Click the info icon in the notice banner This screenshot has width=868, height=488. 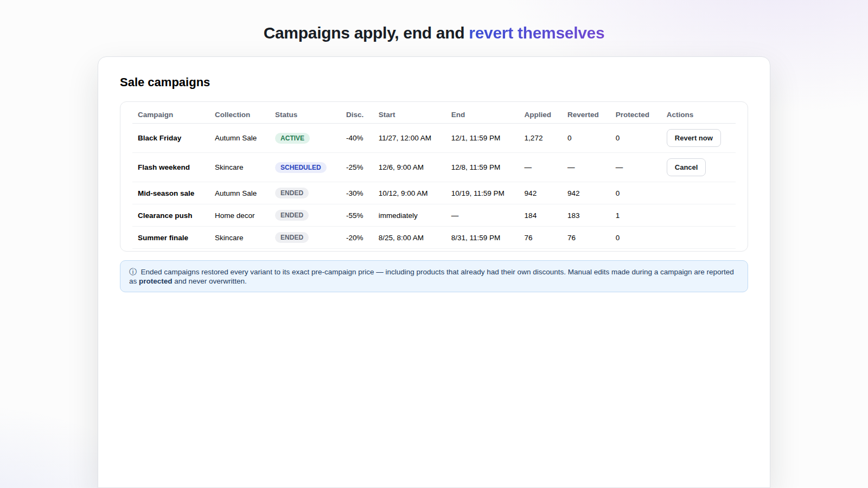[x=133, y=272]
